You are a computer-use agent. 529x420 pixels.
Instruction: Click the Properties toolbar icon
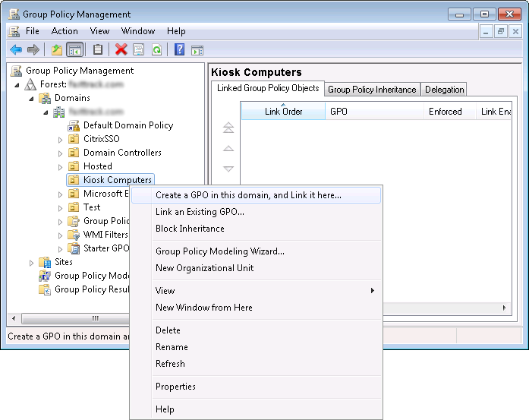tap(139, 50)
